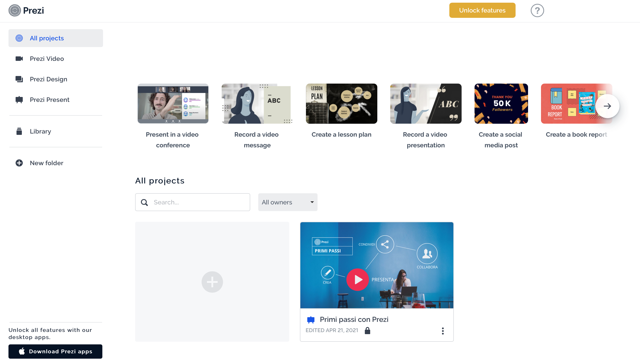Open three-dot menu for Primi passi con Prezi
The image size is (640, 364).
pyautogui.click(x=442, y=331)
